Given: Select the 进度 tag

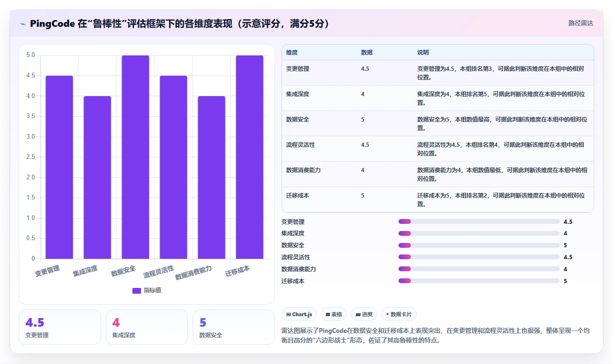Looking at the screenshot, I should pos(364,314).
